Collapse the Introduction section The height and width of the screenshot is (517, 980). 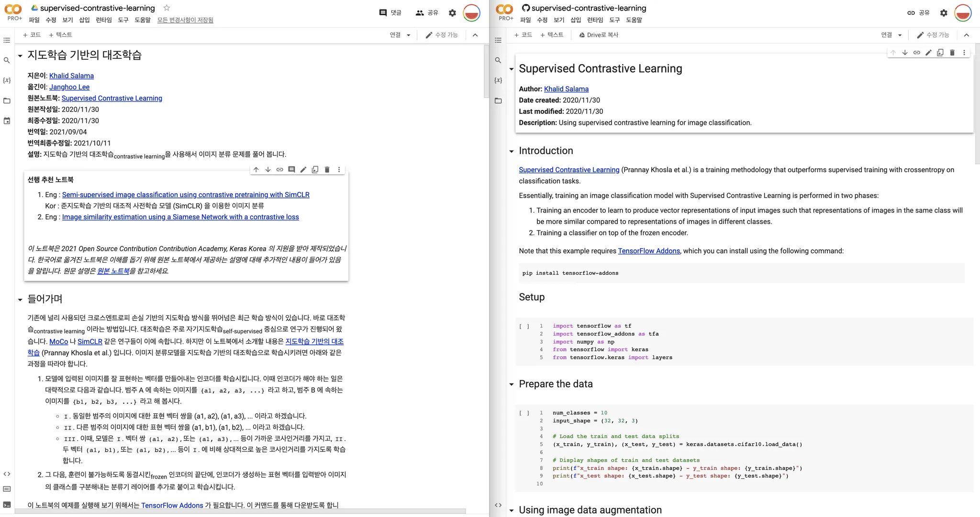(x=511, y=152)
